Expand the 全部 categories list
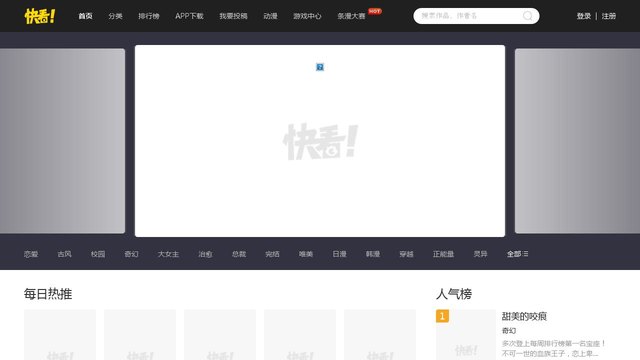Image resolution: width=640 pixels, height=360 pixels. pos(518,254)
